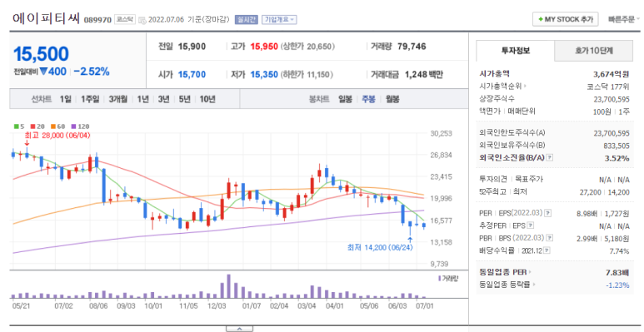Click the arrow next to 시가총액순위
The width and height of the screenshot is (644, 332).
click(x=525, y=87)
